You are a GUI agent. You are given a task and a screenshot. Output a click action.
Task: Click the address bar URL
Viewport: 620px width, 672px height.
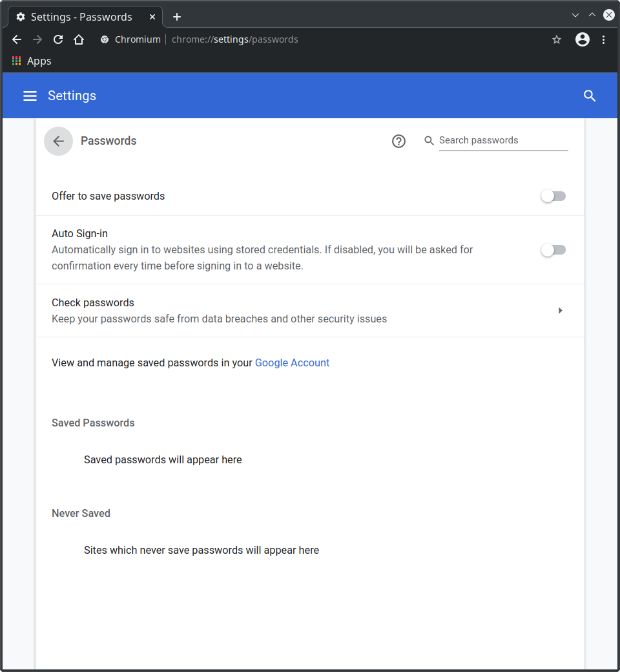pyautogui.click(x=235, y=39)
